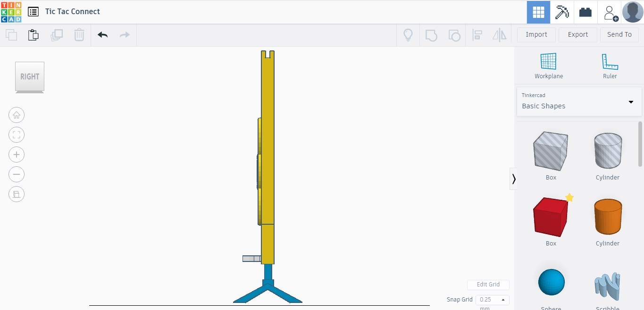Open the Bricks mode

585,12
